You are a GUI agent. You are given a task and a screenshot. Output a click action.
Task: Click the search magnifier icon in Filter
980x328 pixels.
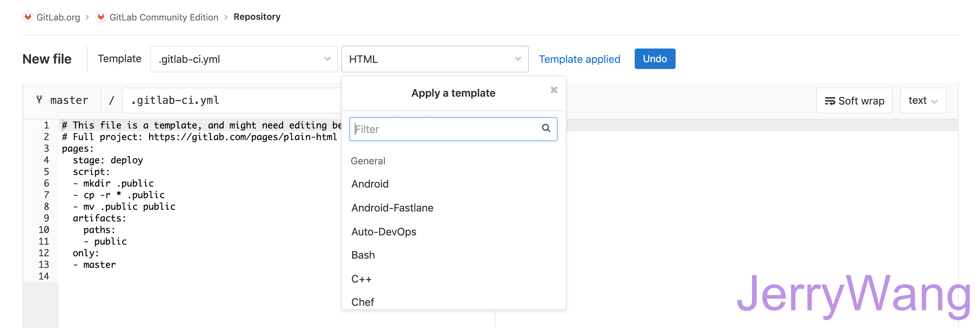[x=546, y=128]
